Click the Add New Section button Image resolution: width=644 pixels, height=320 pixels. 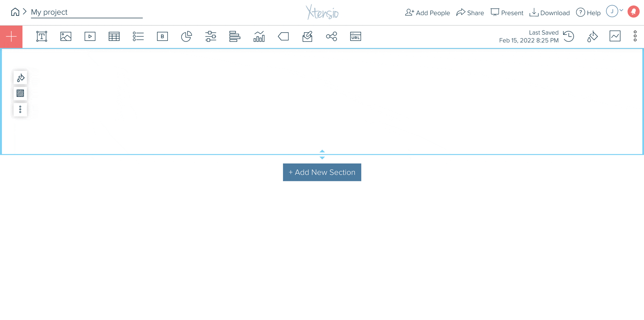(322, 172)
